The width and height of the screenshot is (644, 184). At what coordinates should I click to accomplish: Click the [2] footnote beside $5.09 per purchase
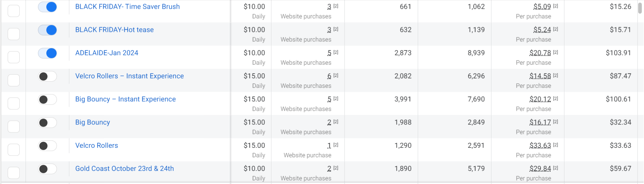[555, 6]
